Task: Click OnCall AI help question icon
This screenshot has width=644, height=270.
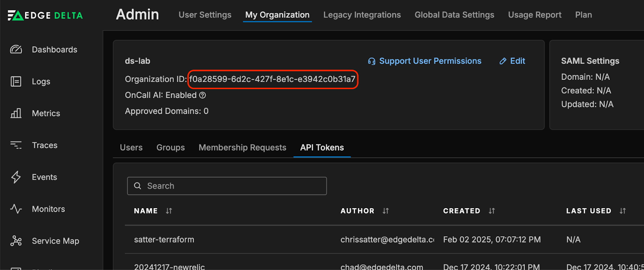Action: (x=202, y=95)
